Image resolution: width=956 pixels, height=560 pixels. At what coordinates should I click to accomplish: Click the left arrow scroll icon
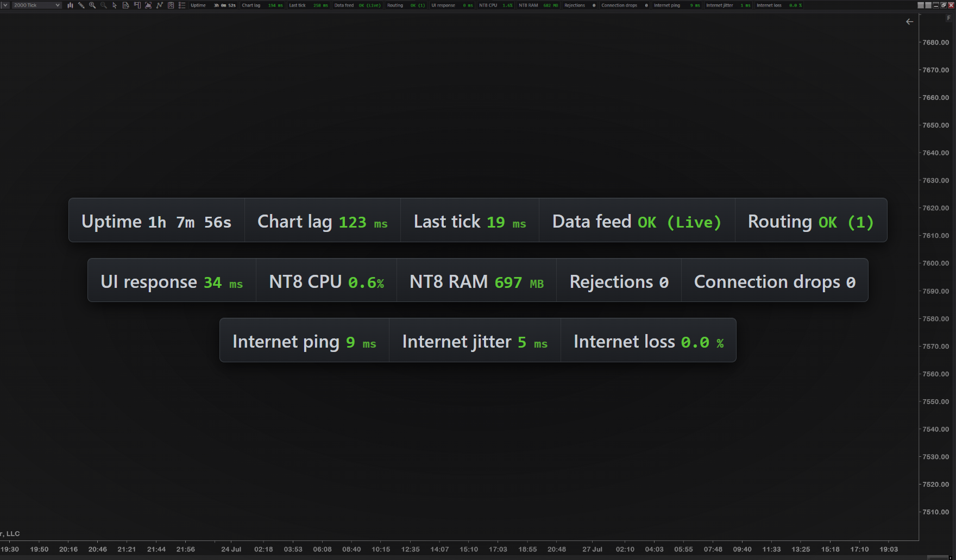coord(910,22)
